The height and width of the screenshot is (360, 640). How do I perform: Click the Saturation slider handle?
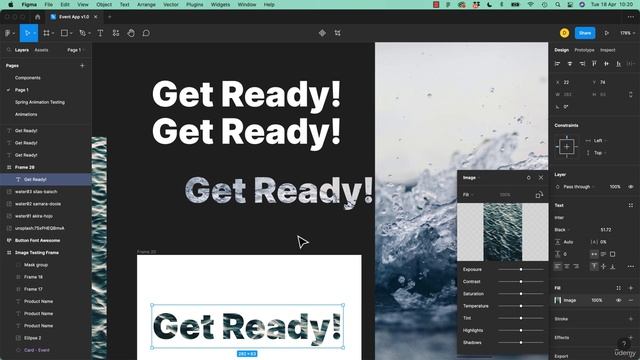click(x=521, y=294)
